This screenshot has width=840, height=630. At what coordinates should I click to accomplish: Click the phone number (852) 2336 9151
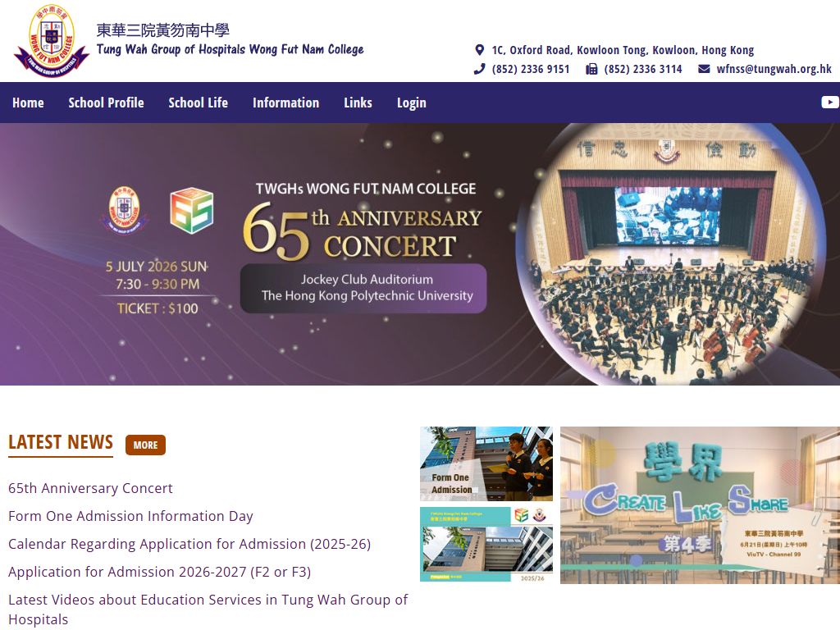coord(531,69)
